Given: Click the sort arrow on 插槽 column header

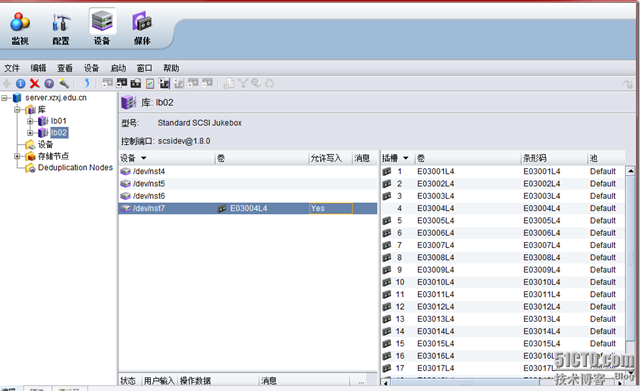Looking at the screenshot, I should [x=406, y=158].
